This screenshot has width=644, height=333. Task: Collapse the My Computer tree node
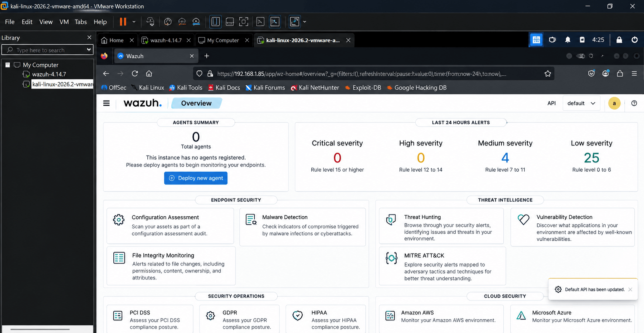[7, 65]
